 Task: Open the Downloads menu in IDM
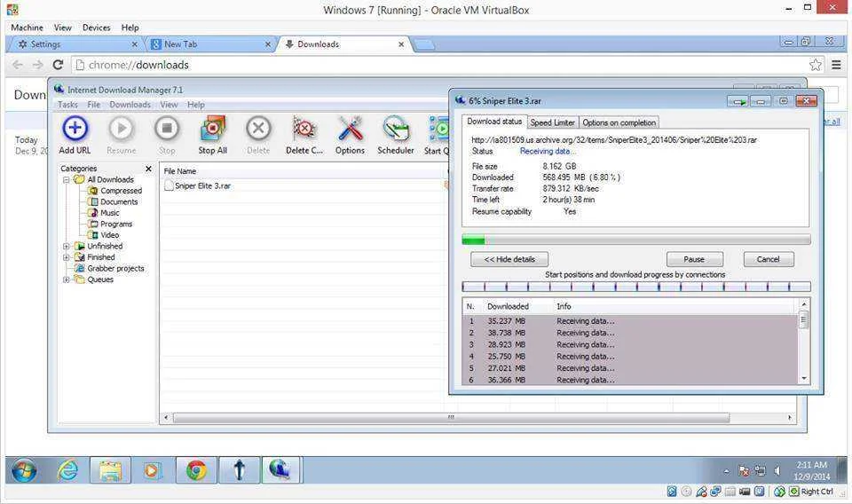130,105
